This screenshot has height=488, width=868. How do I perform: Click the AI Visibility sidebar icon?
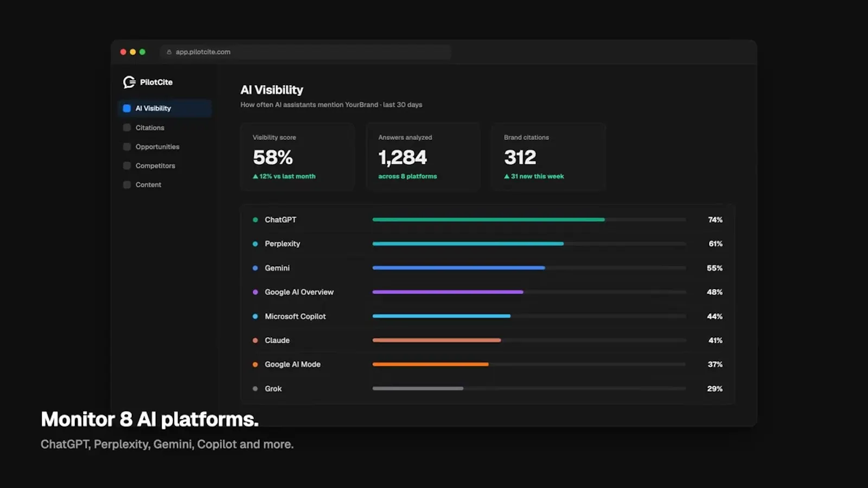point(127,108)
